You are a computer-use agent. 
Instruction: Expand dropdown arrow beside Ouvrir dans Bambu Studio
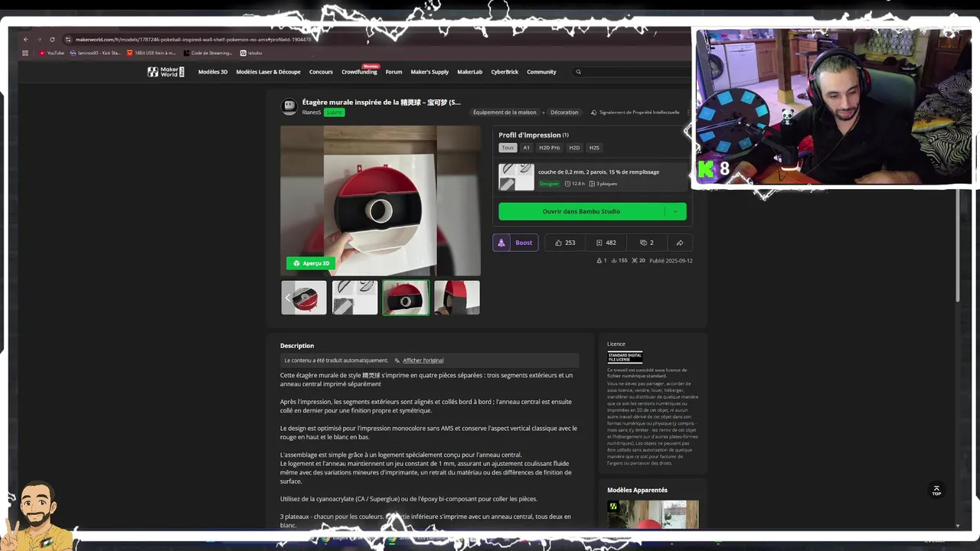pyautogui.click(x=675, y=211)
